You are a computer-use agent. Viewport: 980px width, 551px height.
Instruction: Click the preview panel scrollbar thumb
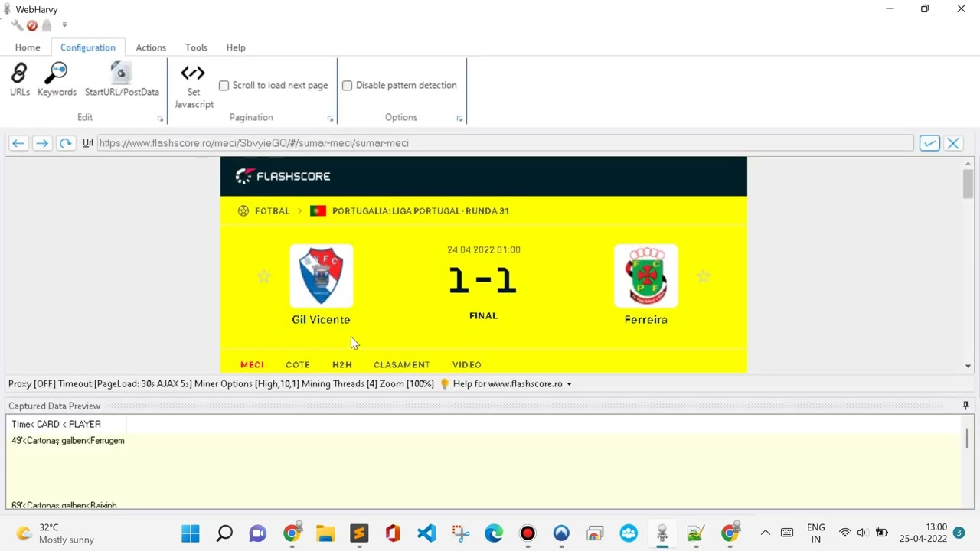click(967, 439)
